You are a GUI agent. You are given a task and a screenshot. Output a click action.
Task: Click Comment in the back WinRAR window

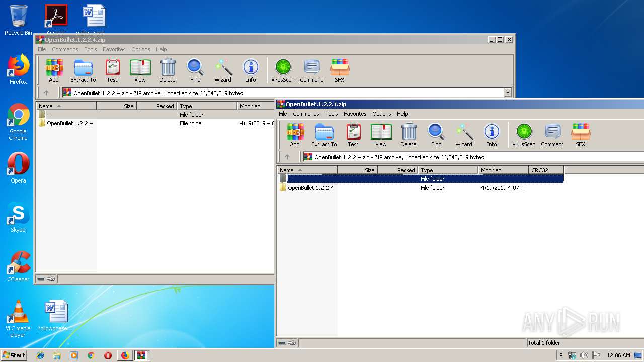click(x=311, y=71)
